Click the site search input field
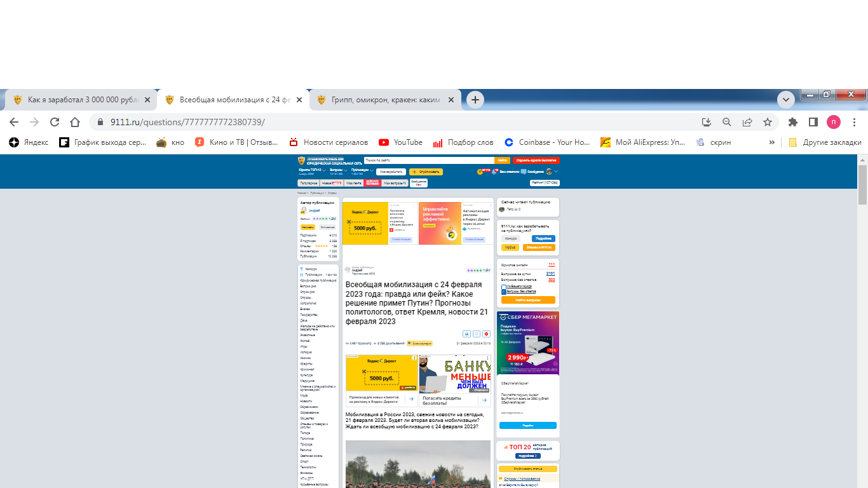868x488 pixels. (x=429, y=161)
